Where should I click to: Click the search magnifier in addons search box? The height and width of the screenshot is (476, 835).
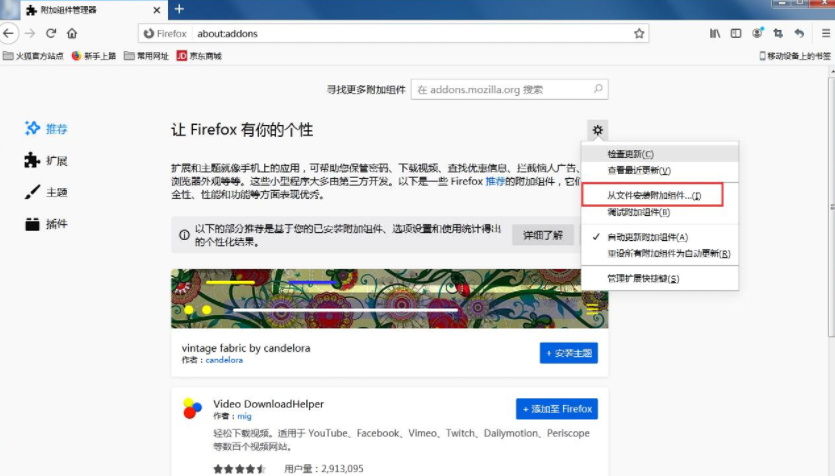598,89
